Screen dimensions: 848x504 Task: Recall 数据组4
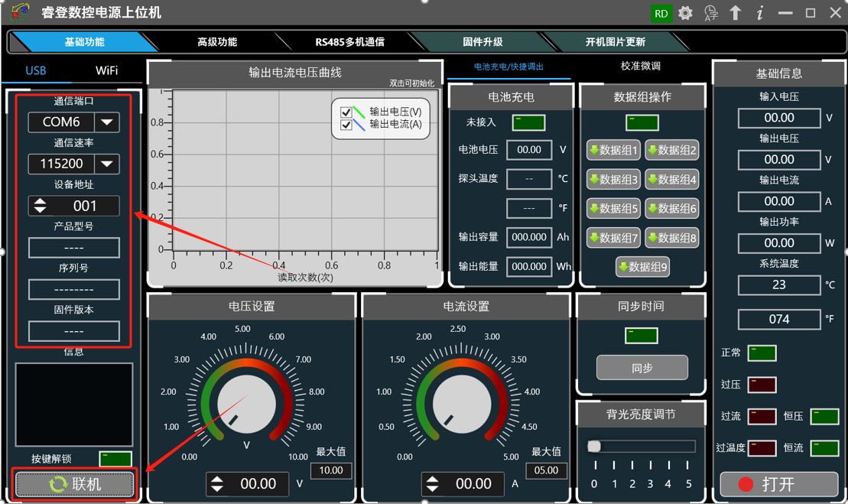pos(671,180)
